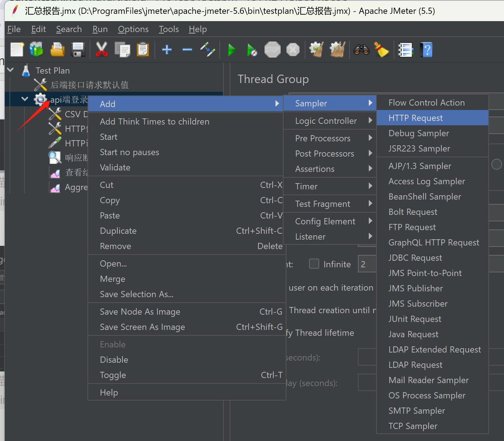Click the binoculars Search icon
This screenshot has height=441, width=504.
pos(362,50)
